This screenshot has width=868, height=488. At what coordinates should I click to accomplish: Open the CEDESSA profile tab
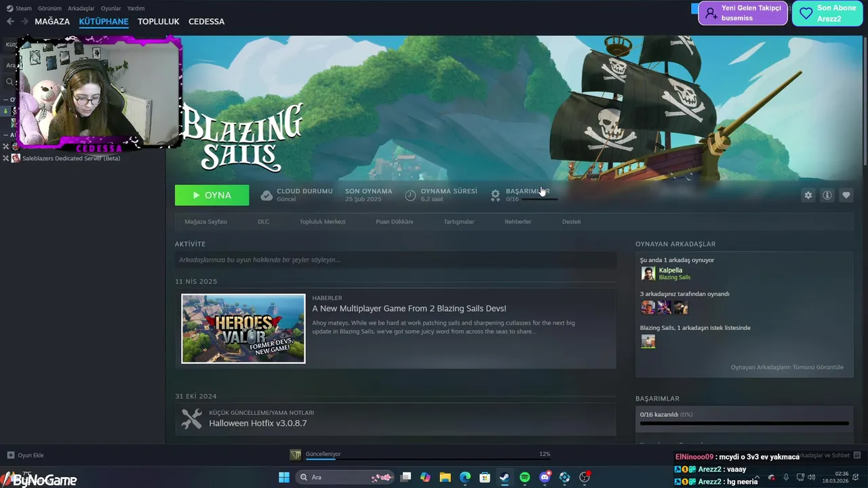(x=206, y=22)
